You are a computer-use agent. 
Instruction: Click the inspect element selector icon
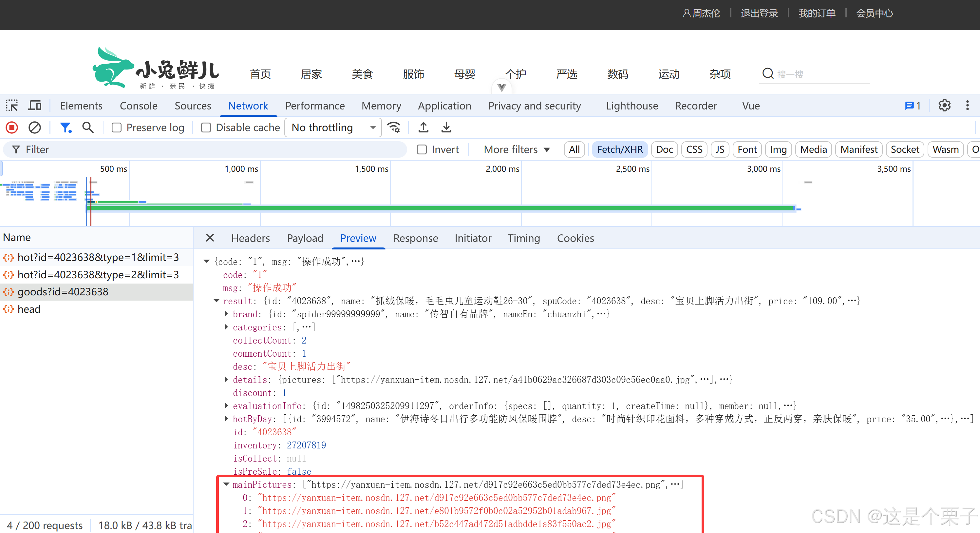point(12,106)
